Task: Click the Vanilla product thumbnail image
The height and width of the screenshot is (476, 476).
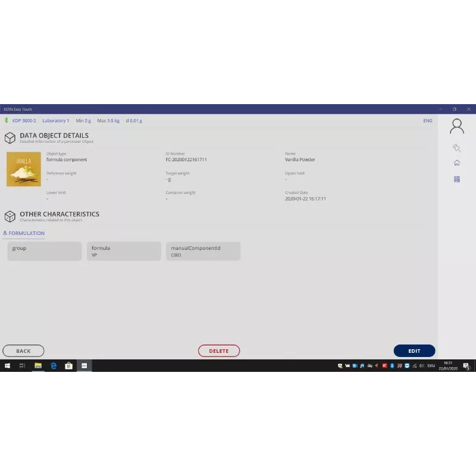Action: coord(24,169)
